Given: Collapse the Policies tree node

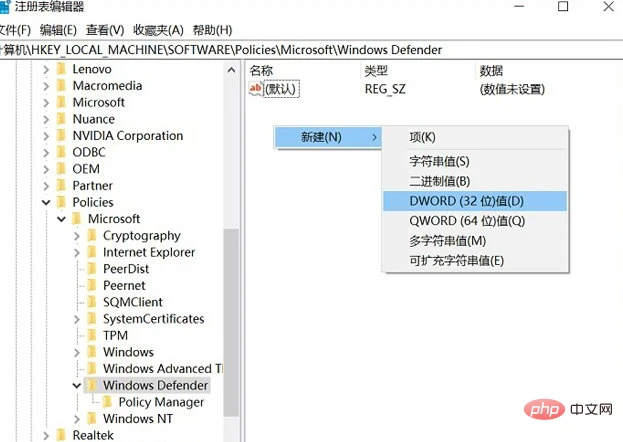Looking at the screenshot, I should click(x=46, y=202).
